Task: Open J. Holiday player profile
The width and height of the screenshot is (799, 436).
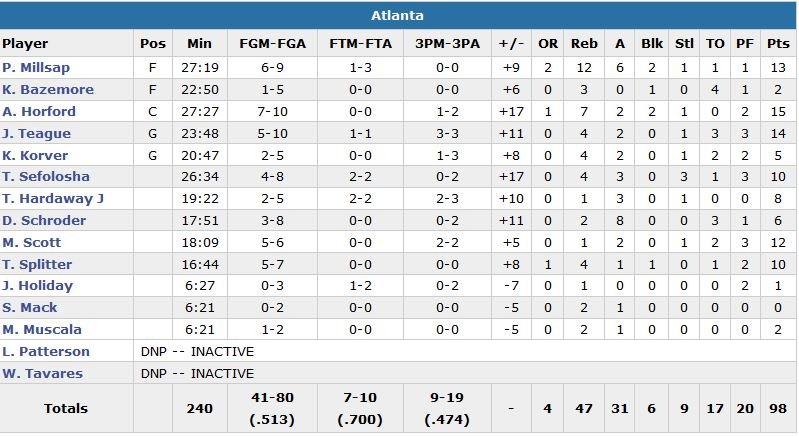Action: [37, 286]
